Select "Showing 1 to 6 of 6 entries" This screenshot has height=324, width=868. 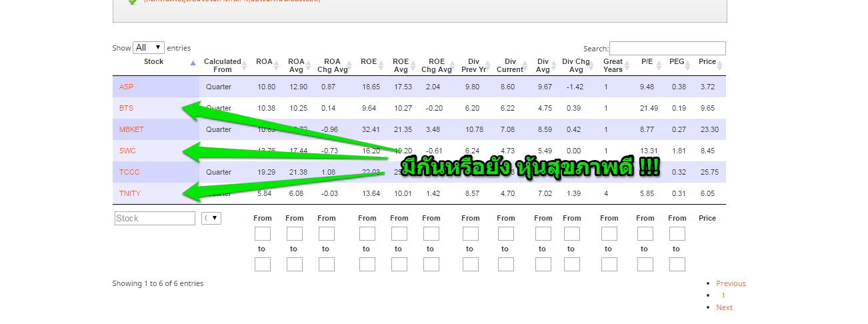[x=158, y=283]
